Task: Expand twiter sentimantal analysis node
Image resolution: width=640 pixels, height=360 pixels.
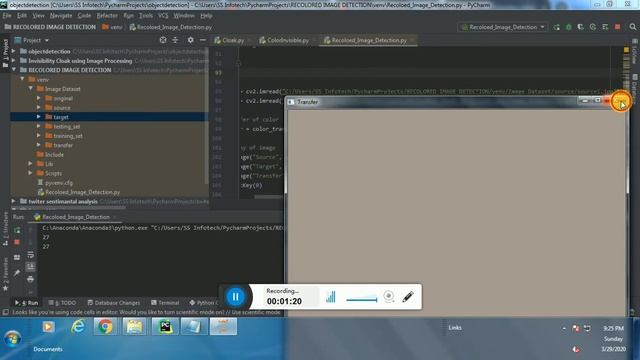Action: [13, 201]
